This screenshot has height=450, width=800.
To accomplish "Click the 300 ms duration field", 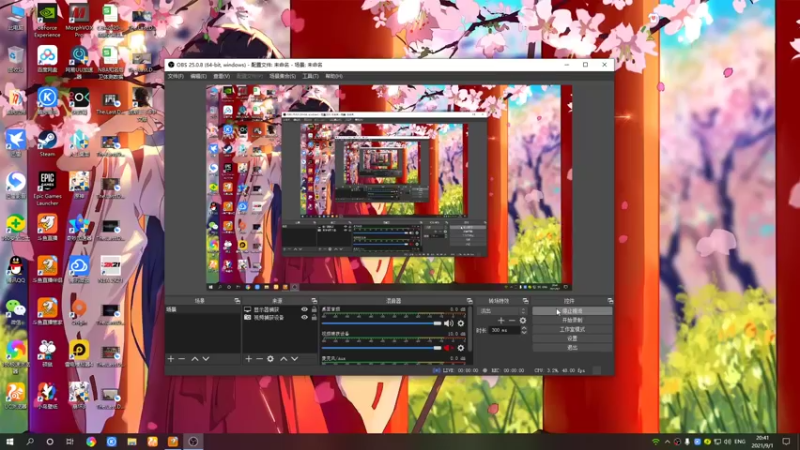I will (504, 330).
